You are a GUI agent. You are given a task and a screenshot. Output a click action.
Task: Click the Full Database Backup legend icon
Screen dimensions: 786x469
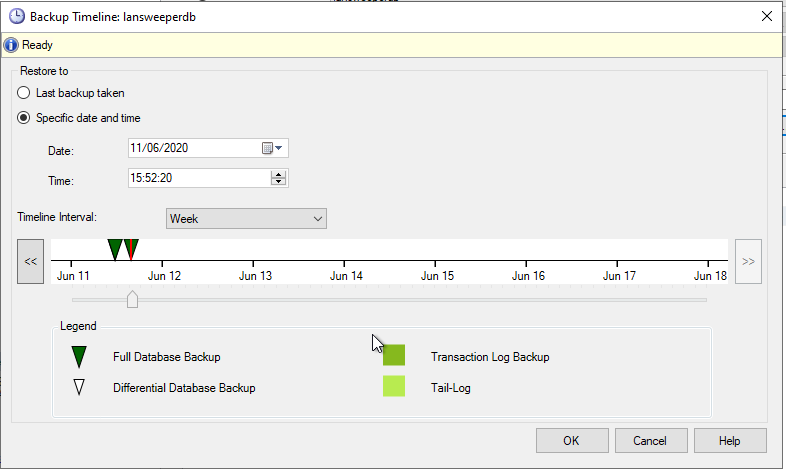click(79, 357)
